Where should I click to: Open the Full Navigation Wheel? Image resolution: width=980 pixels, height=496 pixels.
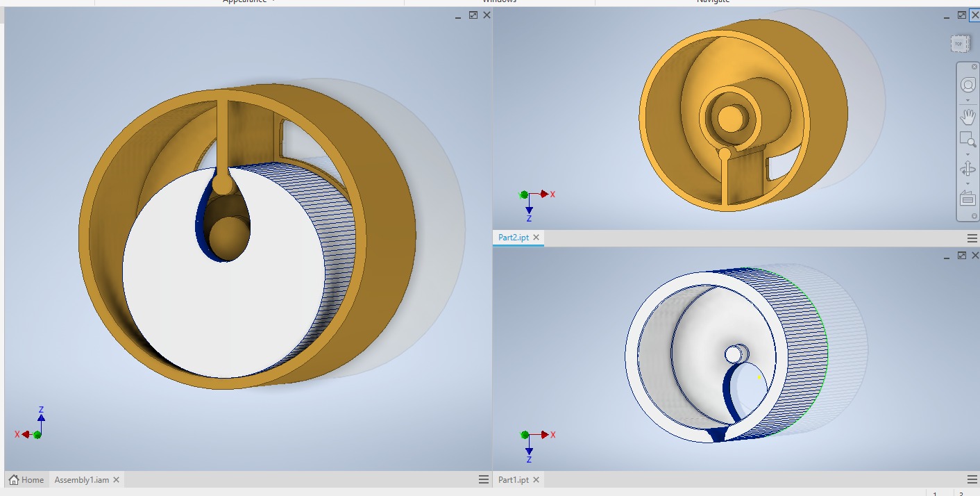point(968,85)
